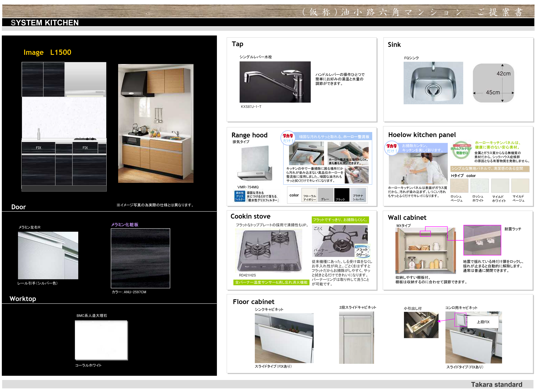Click the Tap section heading
This screenshot has width=538, height=392.
(x=237, y=44)
